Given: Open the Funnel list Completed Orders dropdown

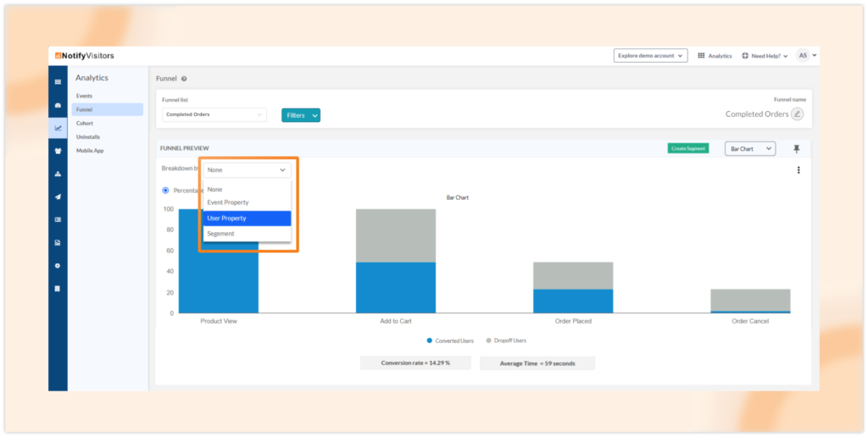Looking at the screenshot, I should [214, 114].
